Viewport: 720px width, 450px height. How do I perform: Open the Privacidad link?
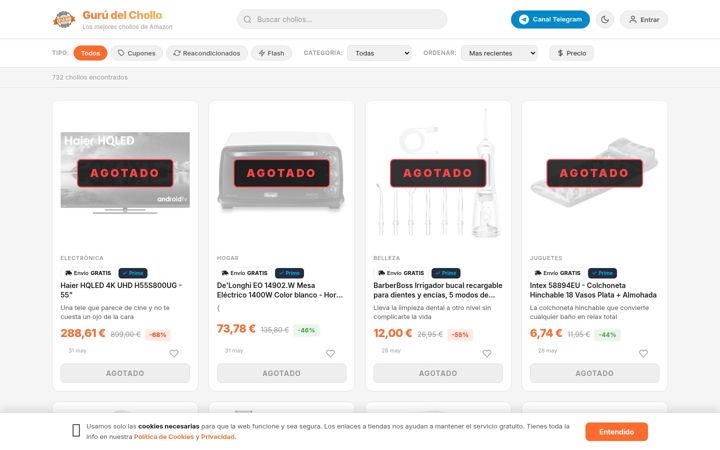(218, 437)
